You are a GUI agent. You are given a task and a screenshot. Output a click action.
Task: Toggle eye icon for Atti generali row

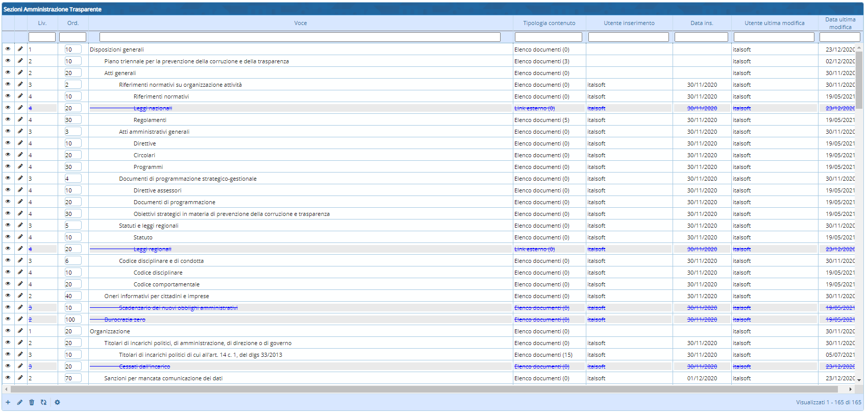tap(8, 72)
